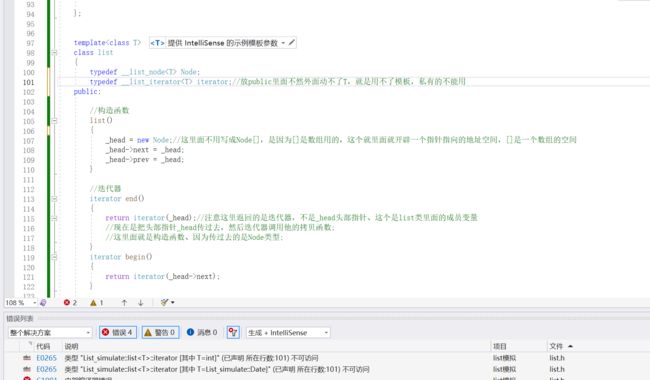This screenshot has width=650, height=380.
Task: Collapse the list() constructor at line 105
Action: (54, 121)
